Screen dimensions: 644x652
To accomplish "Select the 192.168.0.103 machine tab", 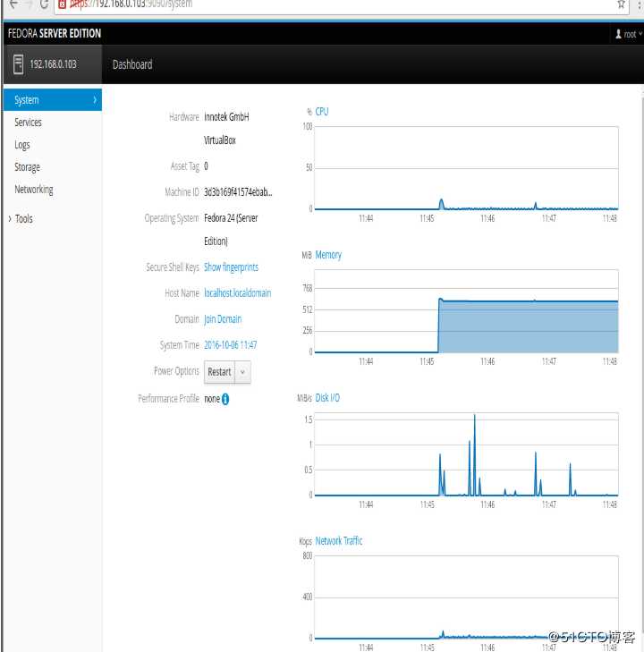I will coord(53,64).
